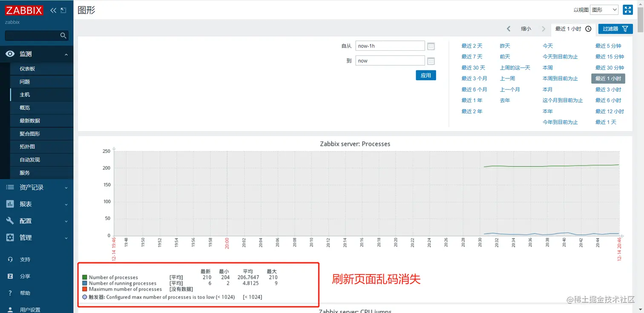Viewport: 644px width, 313px height.
Task: Select the 本月 range
Action: (548, 90)
